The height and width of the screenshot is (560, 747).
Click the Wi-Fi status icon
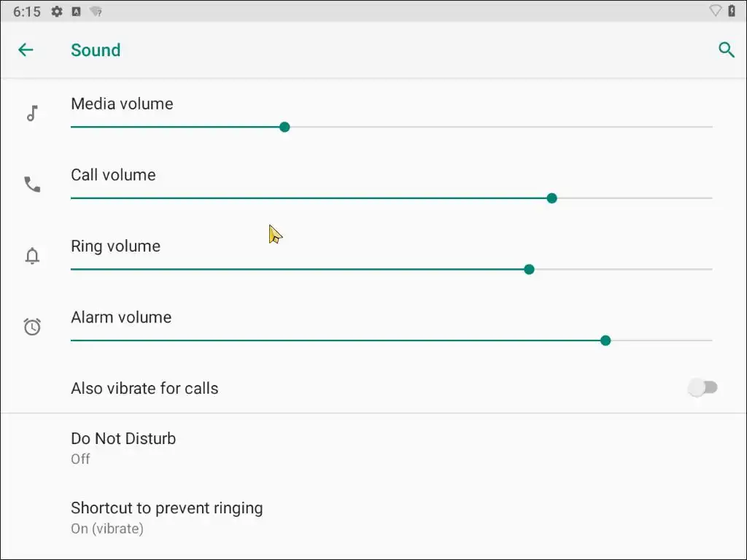coord(715,11)
